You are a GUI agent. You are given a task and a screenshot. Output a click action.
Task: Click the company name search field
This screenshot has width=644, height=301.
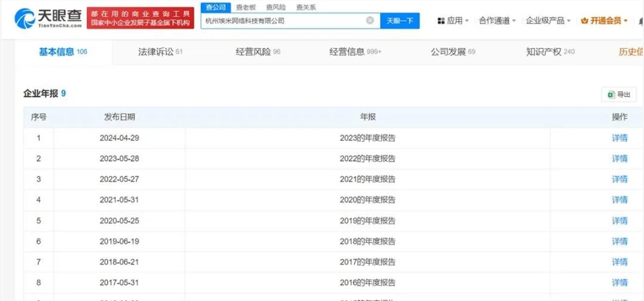click(x=290, y=21)
